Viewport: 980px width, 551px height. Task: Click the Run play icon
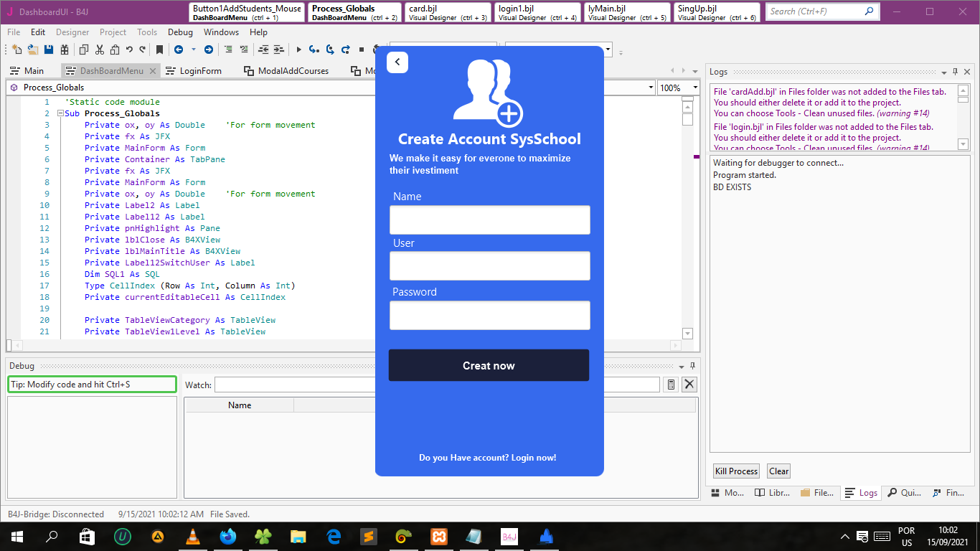(x=298, y=50)
